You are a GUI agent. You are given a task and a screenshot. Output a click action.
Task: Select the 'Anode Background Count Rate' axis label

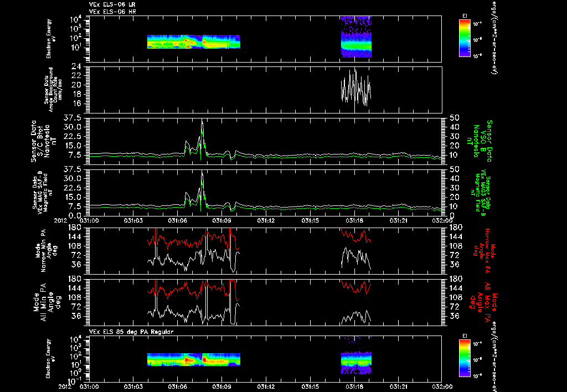[x=53, y=89]
